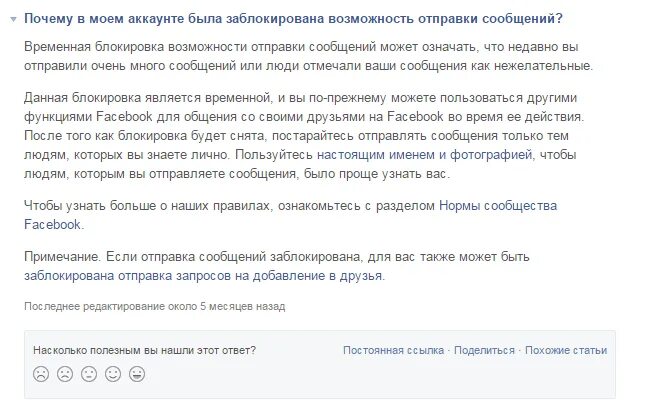The height and width of the screenshot is (411, 647).
Task: Rate the answer with the grinning face
Action: click(x=137, y=374)
